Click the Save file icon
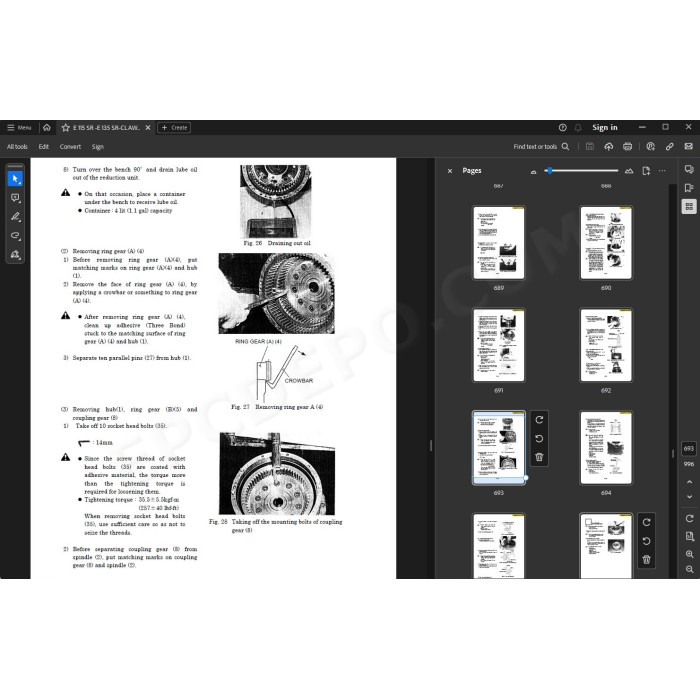 pos(590,146)
